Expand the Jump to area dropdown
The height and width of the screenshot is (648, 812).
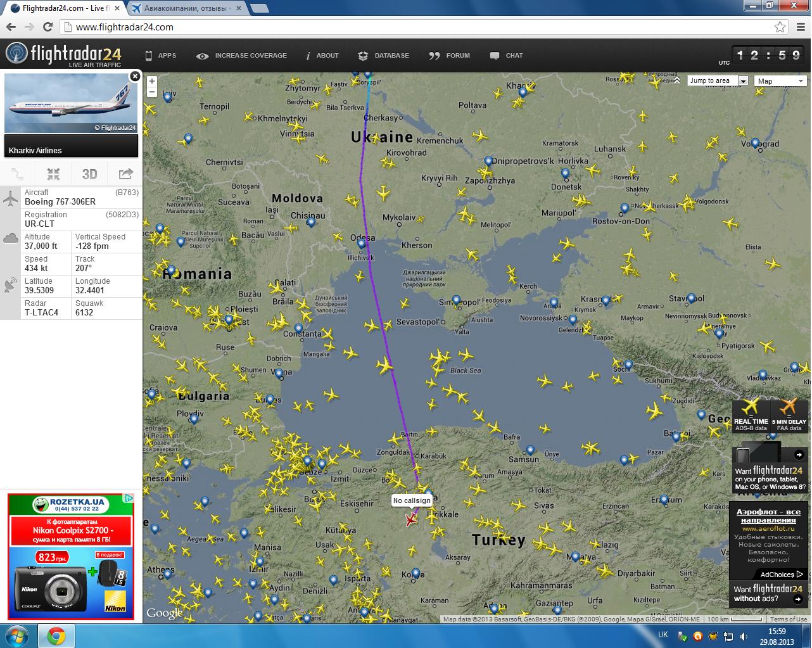click(x=743, y=81)
